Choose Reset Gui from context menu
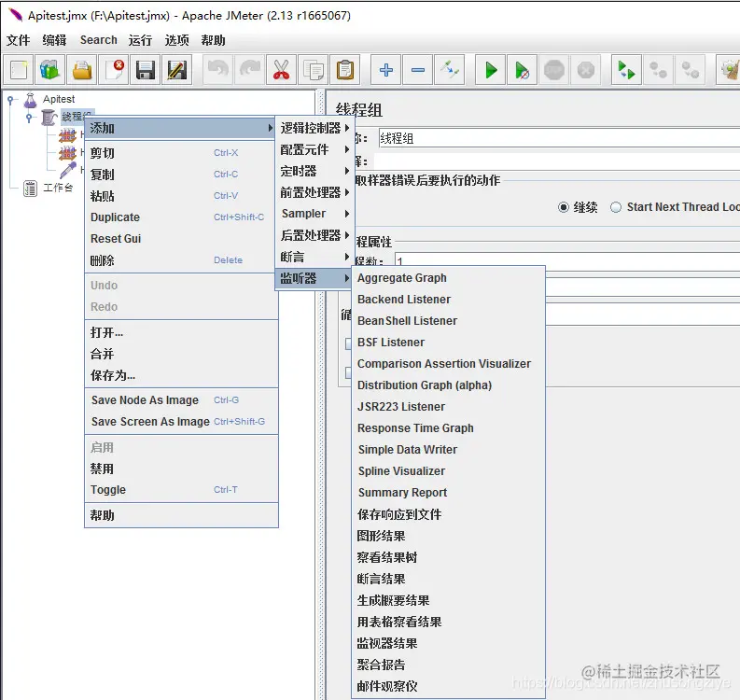Image resolution: width=740 pixels, height=700 pixels. pos(181,239)
